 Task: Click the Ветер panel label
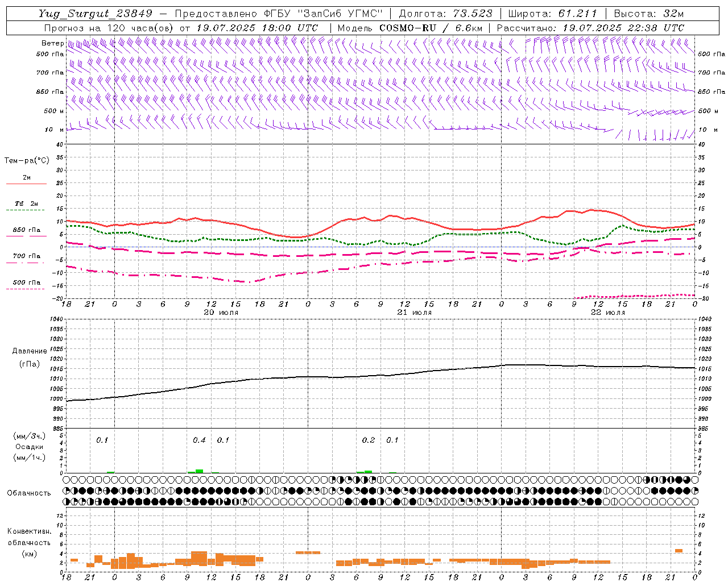(52, 43)
